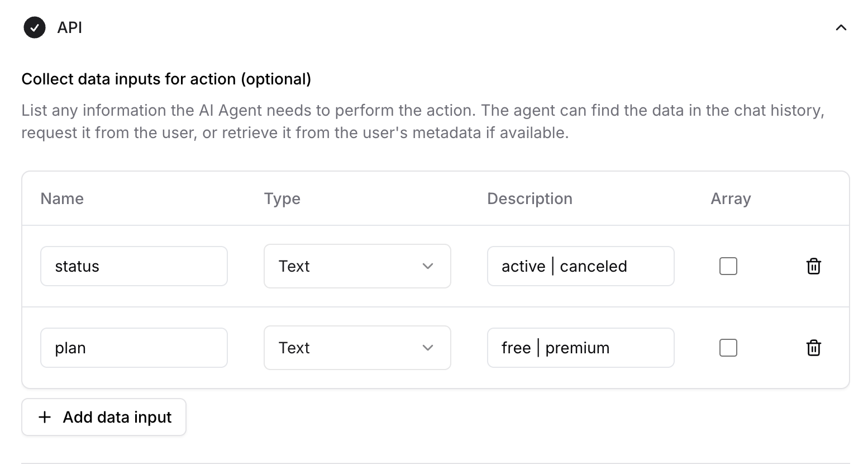Check the Array box in the first row
The image size is (868, 464).
pyautogui.click(x=728, y=266)
